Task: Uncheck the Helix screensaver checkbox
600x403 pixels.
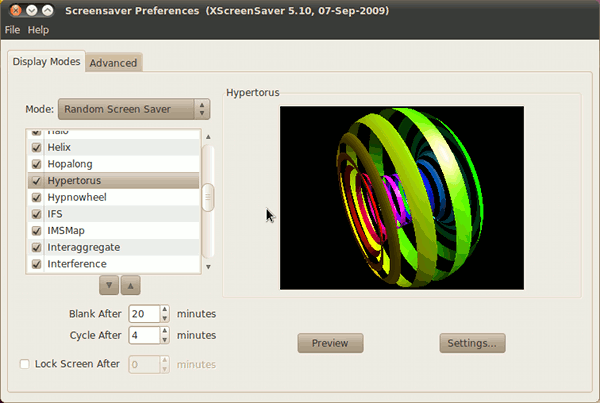Action: [x=37, y=148]
